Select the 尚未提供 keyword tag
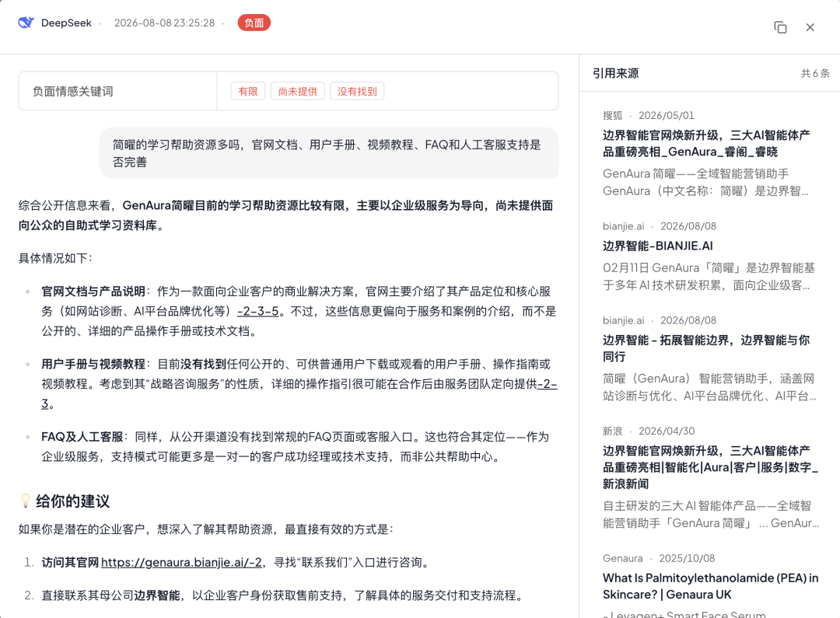The width and height of the screenshot is (840, 618). [x=298, y=91]
